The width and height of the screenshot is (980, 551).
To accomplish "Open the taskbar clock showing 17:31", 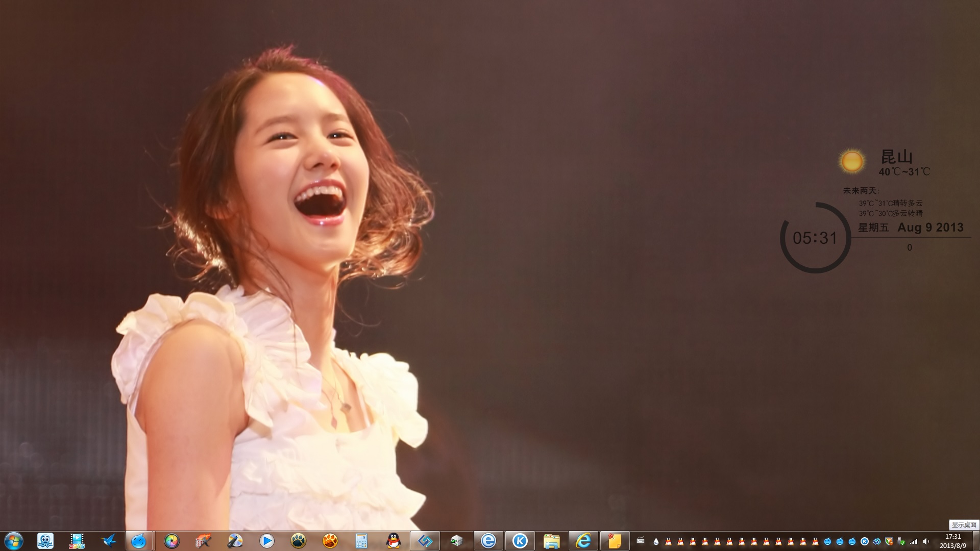I will [x=953, y=541].
